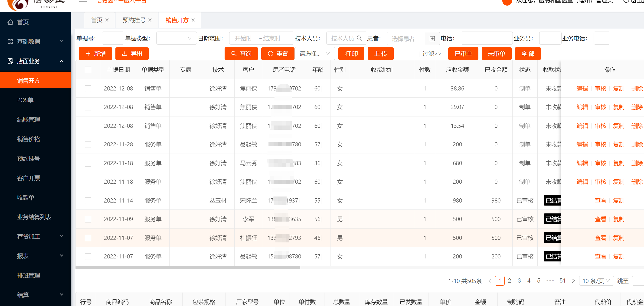
Task: Show 全部 orders
Action: pos(528,53)
